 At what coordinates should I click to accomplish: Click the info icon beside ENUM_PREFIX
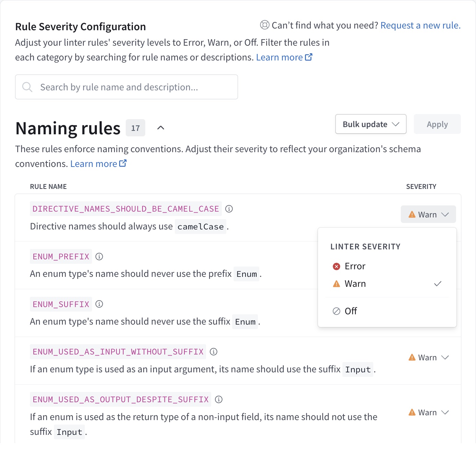coord(100,256)
